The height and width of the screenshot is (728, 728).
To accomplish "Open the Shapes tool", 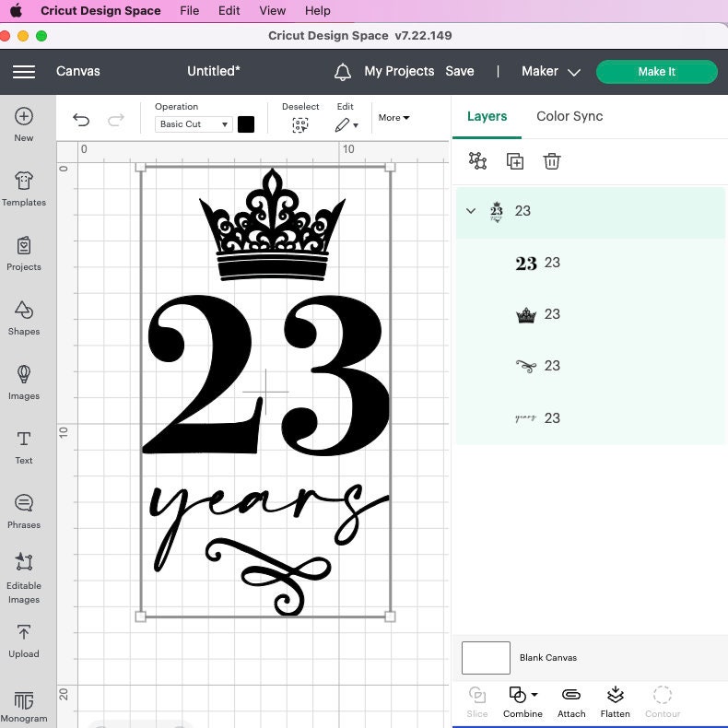I will (x=24, y=318).
